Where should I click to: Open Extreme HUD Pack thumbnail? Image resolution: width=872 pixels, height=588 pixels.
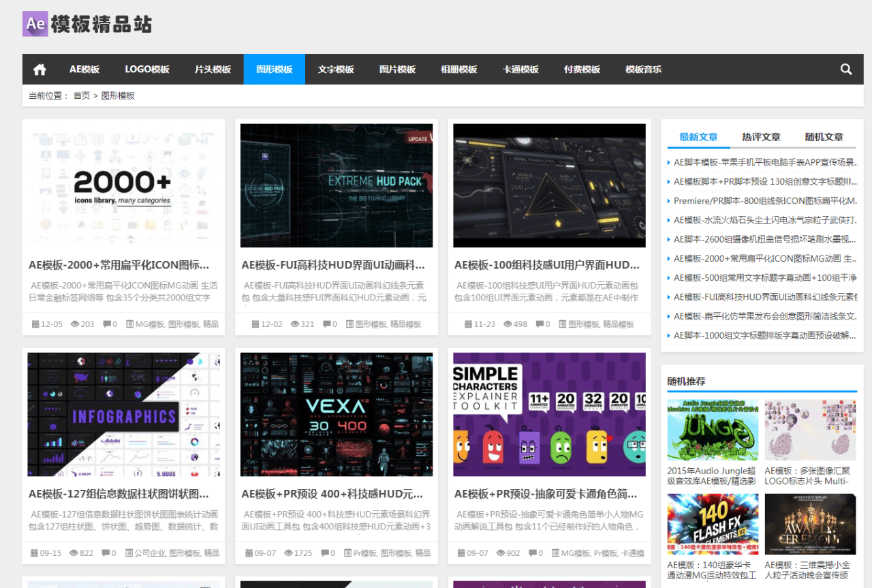click(x=337, y=185)
